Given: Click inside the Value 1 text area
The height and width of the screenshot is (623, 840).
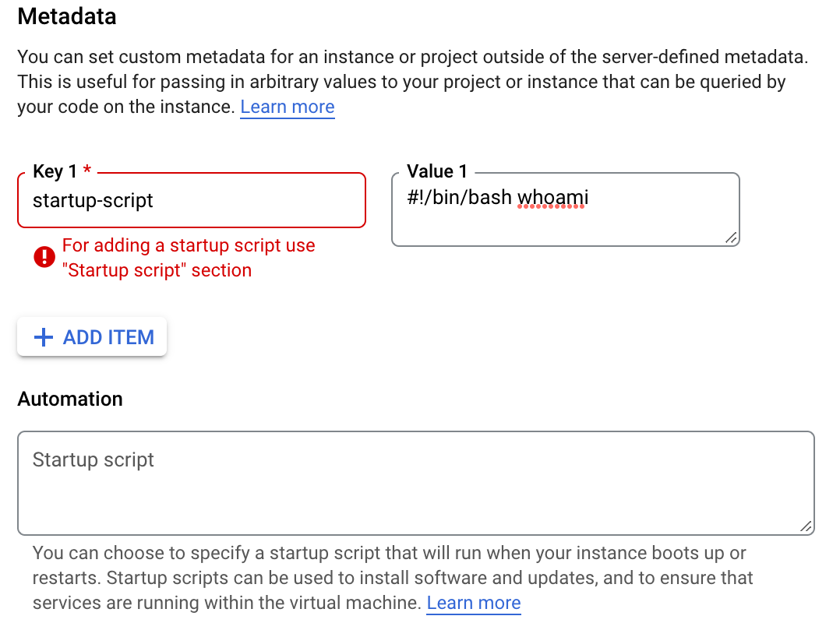Looking at the screenshot, I should (x=566, y=209).
